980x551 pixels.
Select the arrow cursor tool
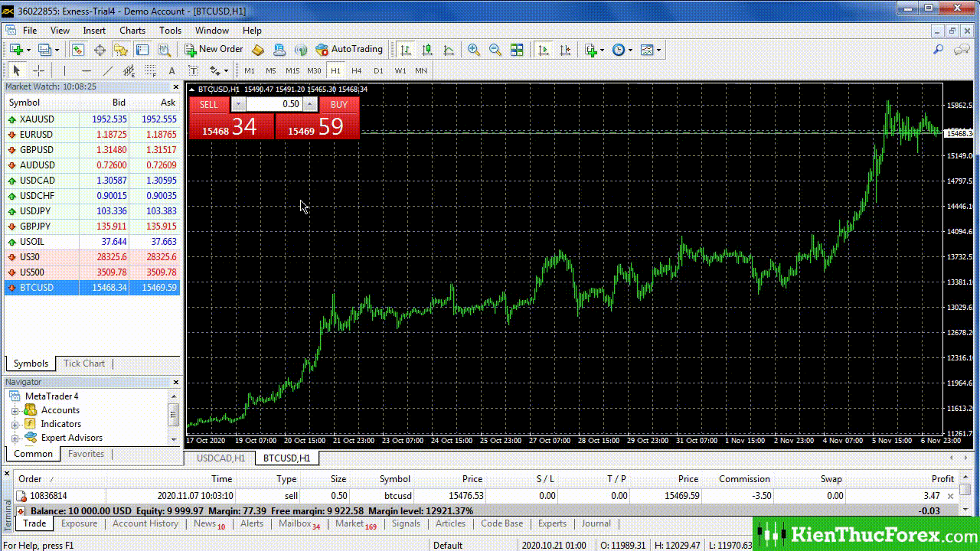tap(17, 70)
